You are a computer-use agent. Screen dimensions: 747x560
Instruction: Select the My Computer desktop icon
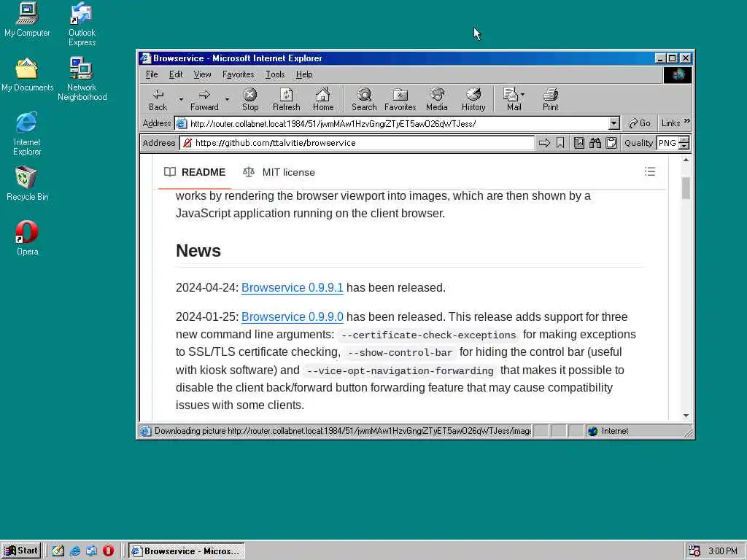pyautogui.click(x=27, y=20)
